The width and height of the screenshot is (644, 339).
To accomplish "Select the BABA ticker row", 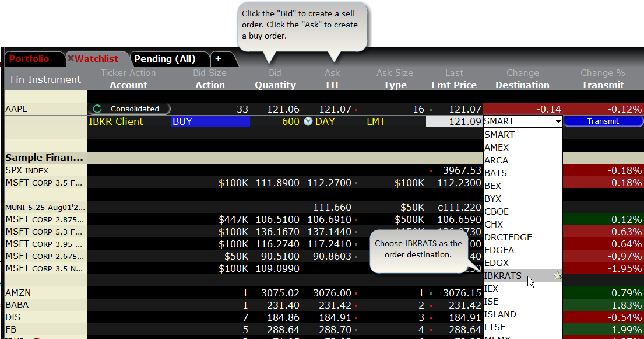I will [17, 305].
